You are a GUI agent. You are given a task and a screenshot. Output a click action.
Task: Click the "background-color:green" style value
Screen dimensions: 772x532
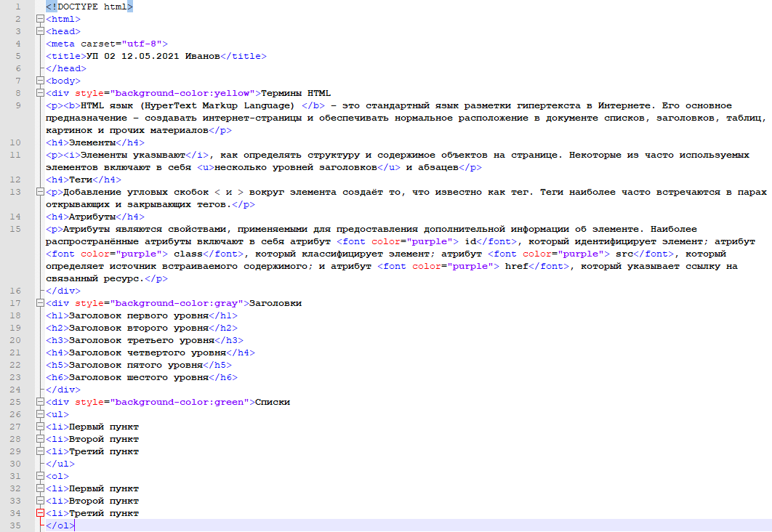point(180,402)
